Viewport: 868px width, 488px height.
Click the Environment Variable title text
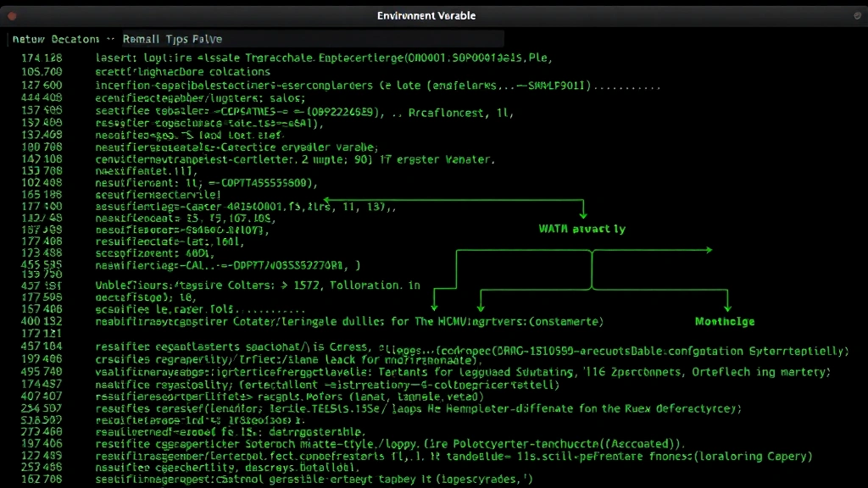tap(426, 15)
